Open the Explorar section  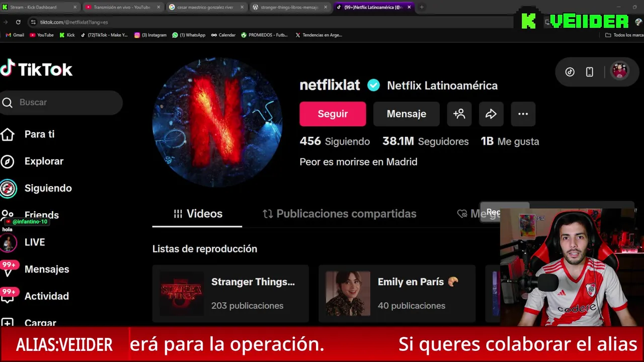44,161
